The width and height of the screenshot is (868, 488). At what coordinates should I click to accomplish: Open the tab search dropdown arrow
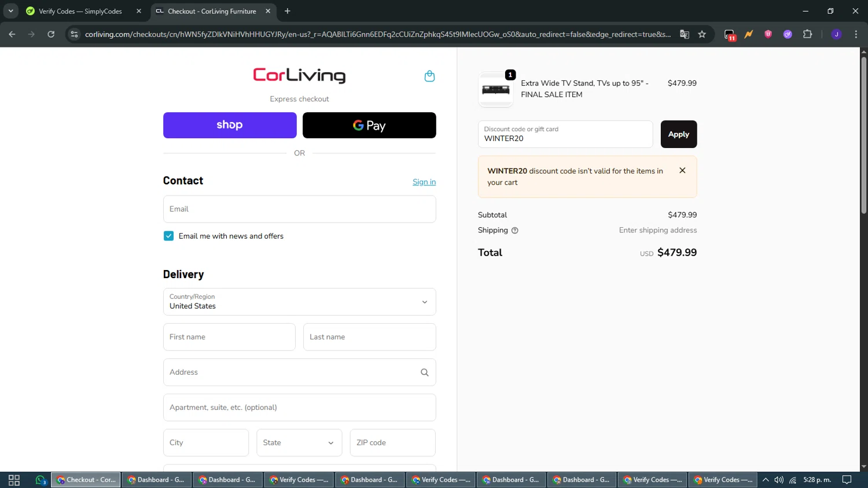click(x=10, y=11)
